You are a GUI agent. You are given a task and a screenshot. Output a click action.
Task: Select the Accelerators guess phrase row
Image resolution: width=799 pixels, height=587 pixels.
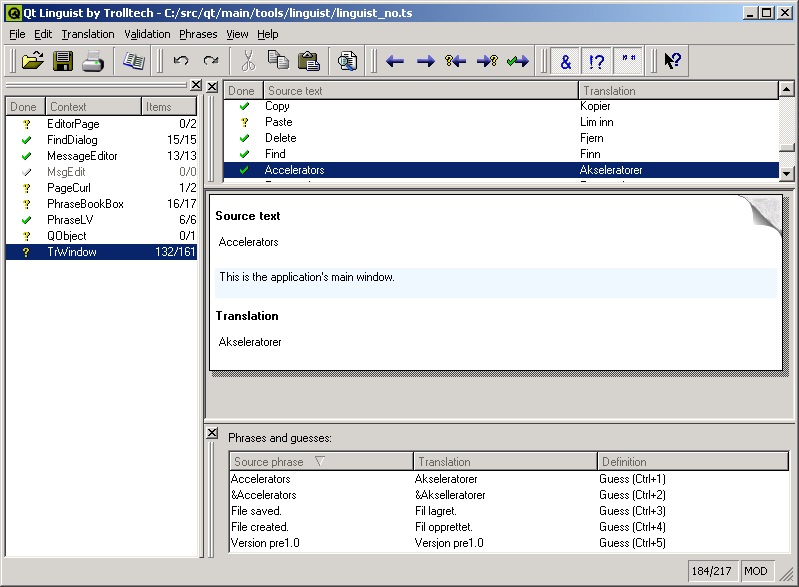click(x=261, y=479)
